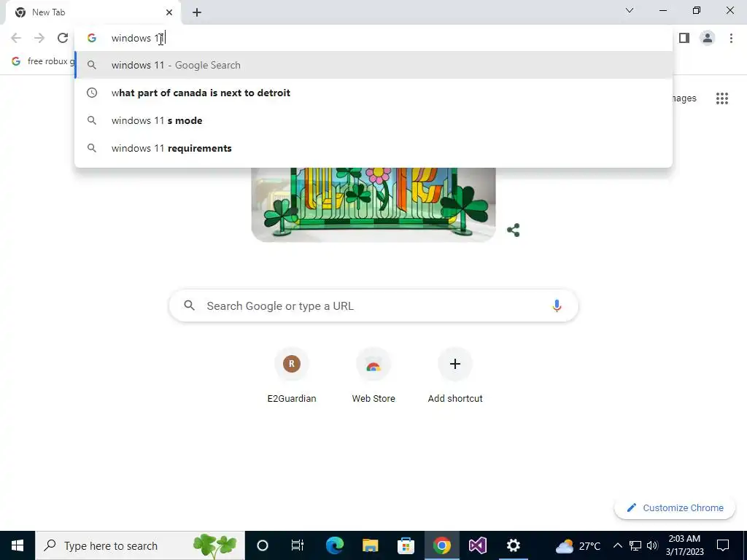Open the Google apps grid
Screen dimensions: 747x560
(721, 98)
